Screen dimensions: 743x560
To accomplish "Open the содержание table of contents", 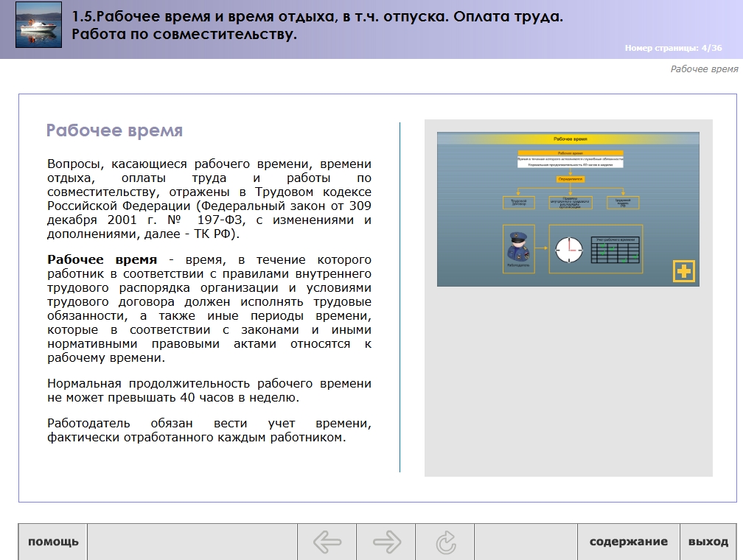I will 628,542.
